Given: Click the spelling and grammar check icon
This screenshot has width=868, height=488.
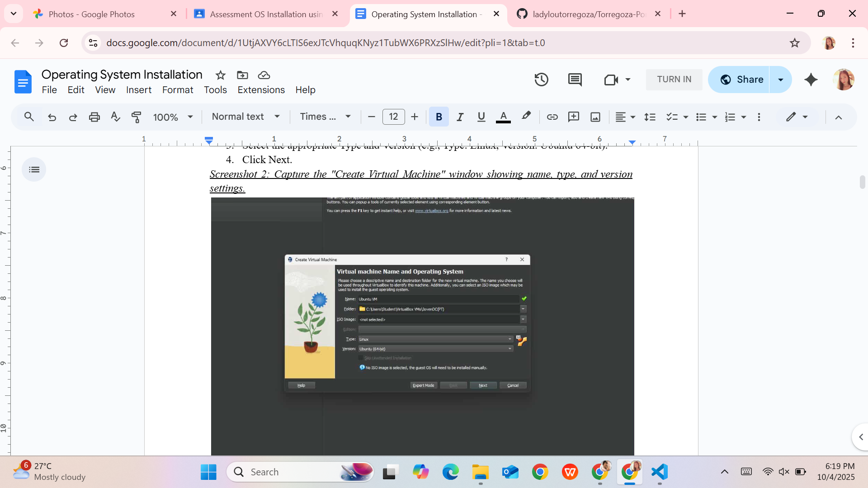Looking at the screenshot, I should (115, 117).
